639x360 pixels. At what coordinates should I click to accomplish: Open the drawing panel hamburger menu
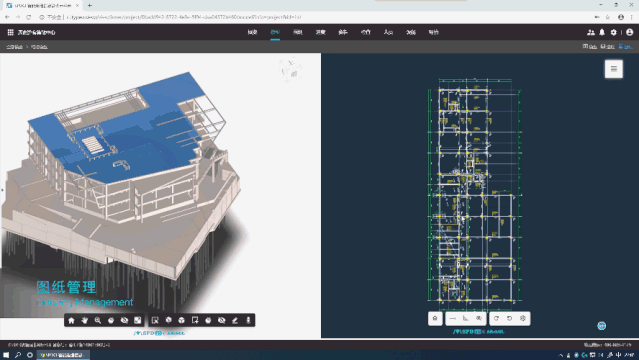614,69
